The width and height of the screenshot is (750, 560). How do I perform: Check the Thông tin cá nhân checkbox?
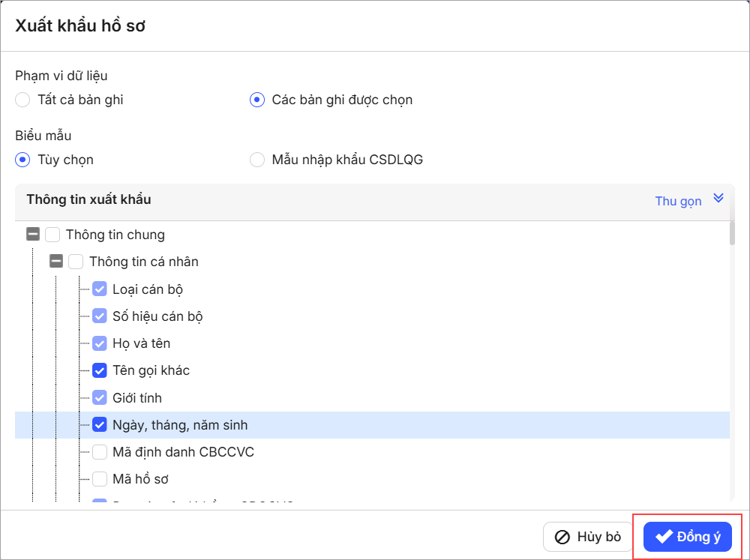(x=76, y=262)
